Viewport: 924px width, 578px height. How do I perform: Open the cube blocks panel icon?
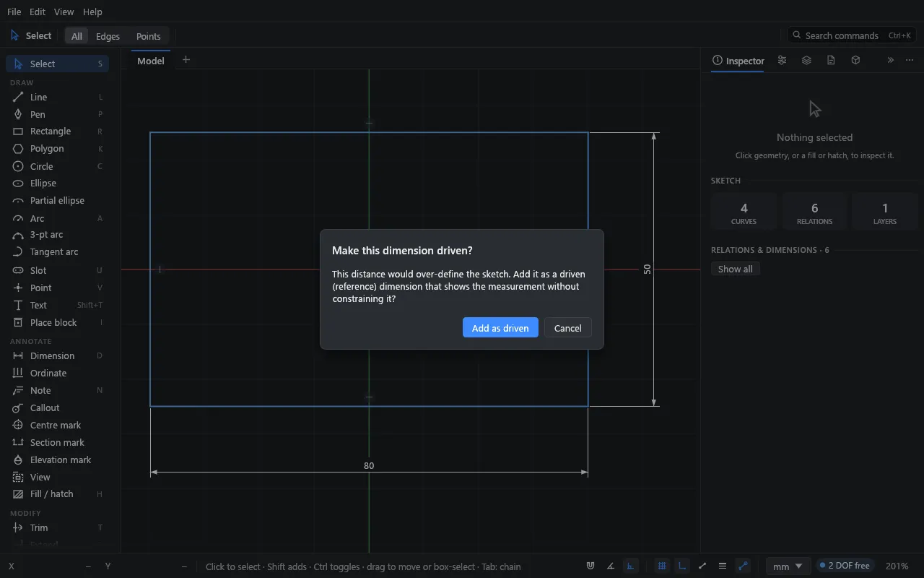click(855, 61)
